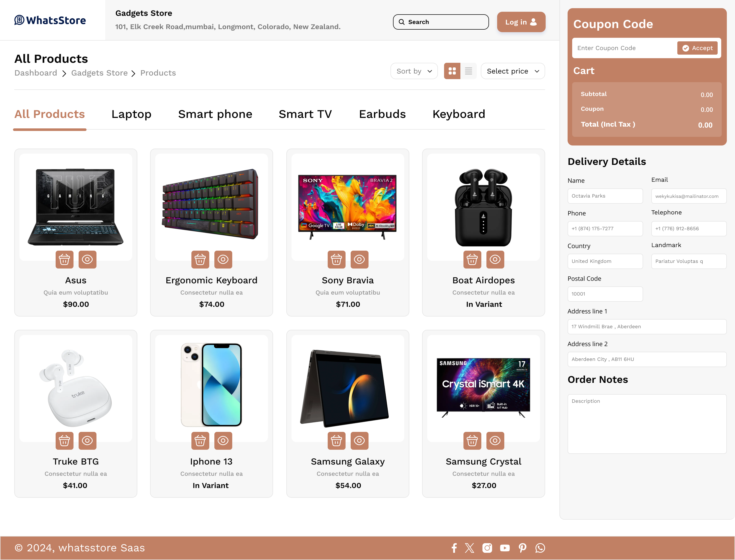Quick view the Sony Bravia TV
Screen dimensions: 735x560
click(x=359, y=259)
